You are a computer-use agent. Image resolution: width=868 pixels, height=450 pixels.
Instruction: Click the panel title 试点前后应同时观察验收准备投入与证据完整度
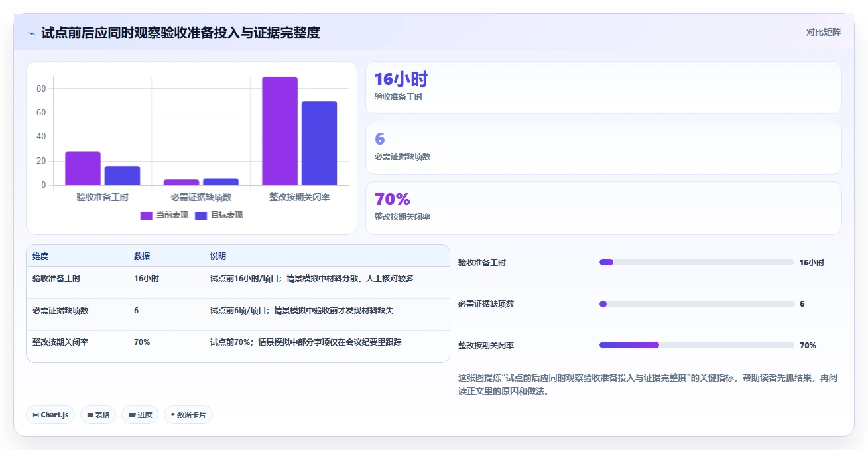[180, 33]
